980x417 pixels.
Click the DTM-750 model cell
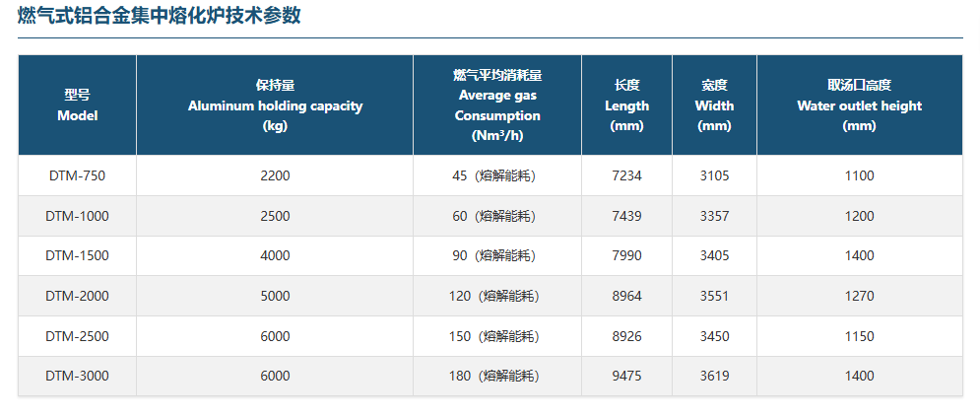click(x=77, y=175)
